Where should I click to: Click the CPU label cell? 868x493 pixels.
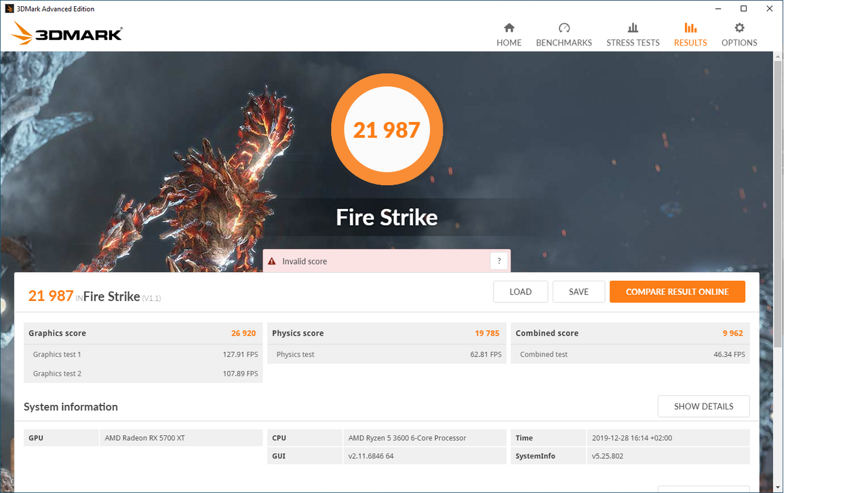coord(305,438)
